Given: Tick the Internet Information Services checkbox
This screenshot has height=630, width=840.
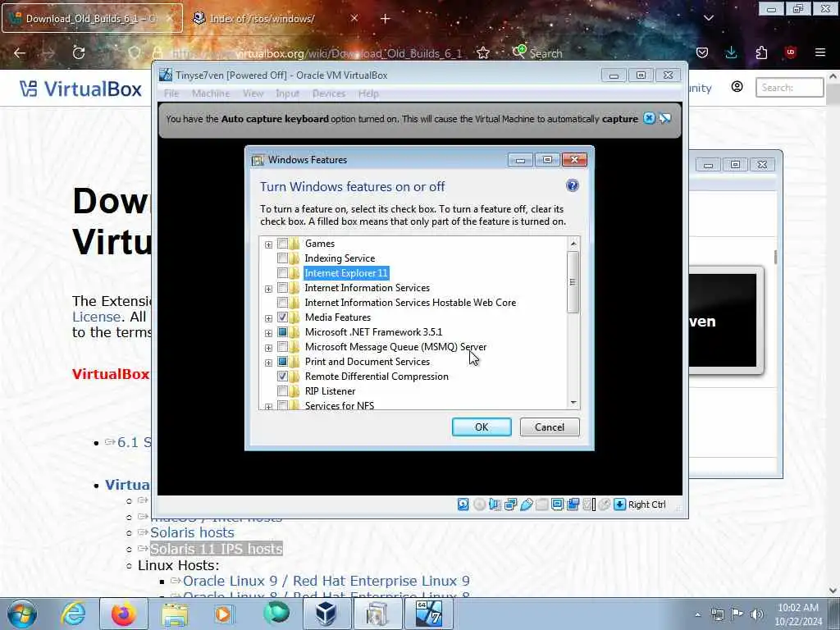Looking at the screenshot, I should [x=282, y=288].
